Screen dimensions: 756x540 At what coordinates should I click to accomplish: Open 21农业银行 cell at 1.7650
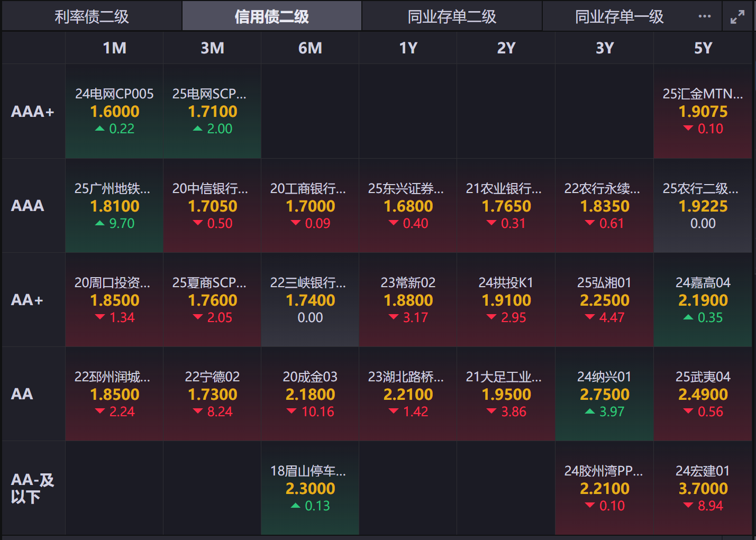506,206
